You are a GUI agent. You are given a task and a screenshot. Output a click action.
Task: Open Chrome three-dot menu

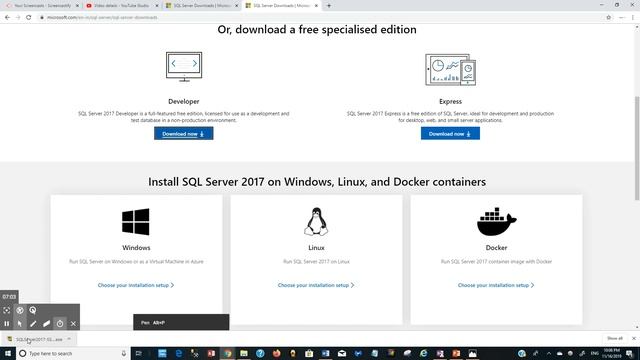click(x=633, y=18)
